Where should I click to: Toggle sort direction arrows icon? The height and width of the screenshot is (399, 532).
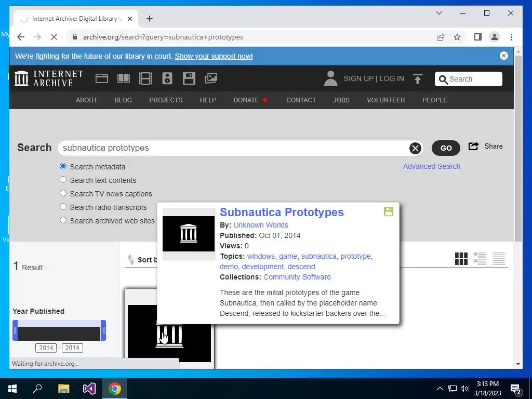pyautogui.click(x=130, y=260)
